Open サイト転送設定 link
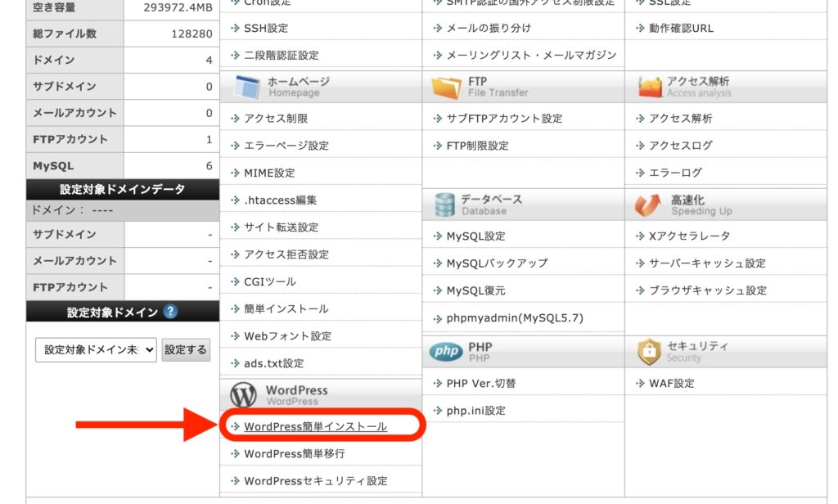This screenshot has width=838, height=504. [x=282, y=227]
